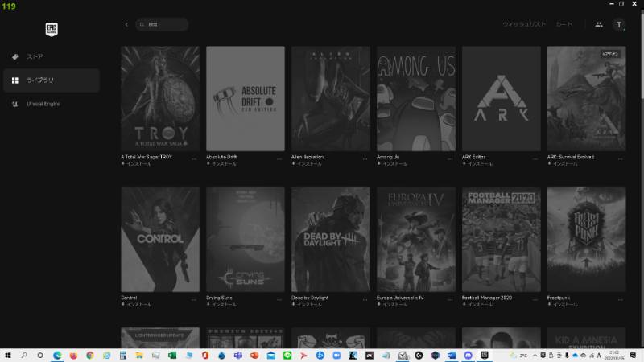This screenshot has height=362, width=644.
Task: Open options menu for Dead by Daylight
Action: pos(365,300)
